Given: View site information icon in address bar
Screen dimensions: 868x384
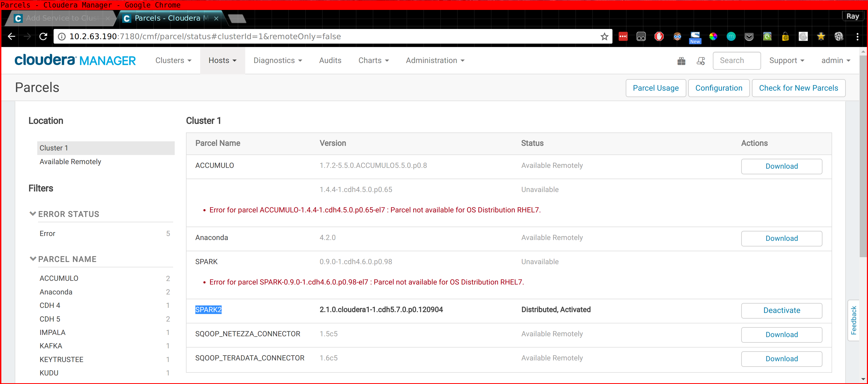Looking at the screenshot, I should 62,36.
